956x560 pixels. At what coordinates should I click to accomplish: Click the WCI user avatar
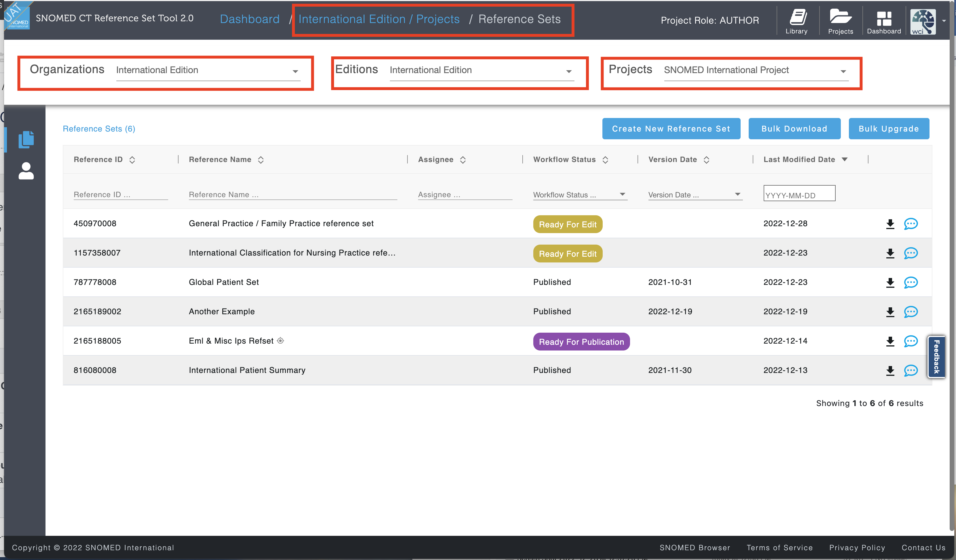coord(923,21)
